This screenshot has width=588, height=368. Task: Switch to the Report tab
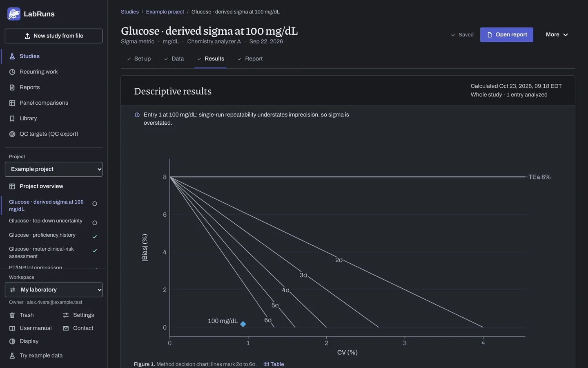click(x=250, y=59)
